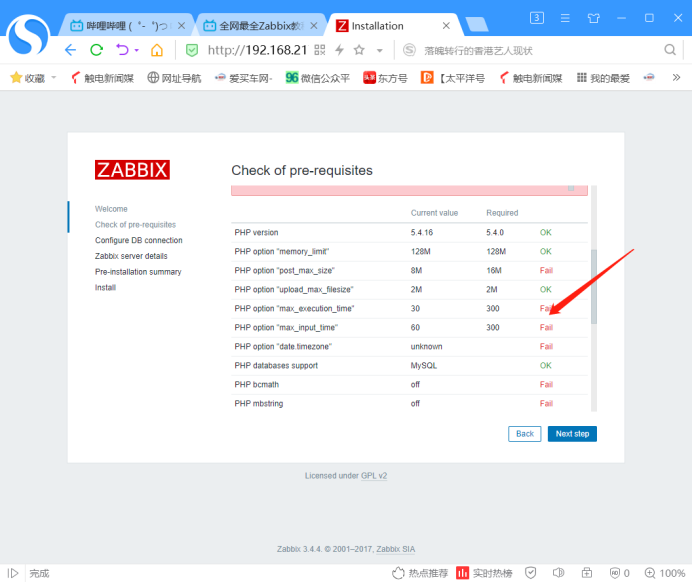This screenshot has width=692, height=582.
Task: Open the browser main menu icon
Action: tap(565, 18)
